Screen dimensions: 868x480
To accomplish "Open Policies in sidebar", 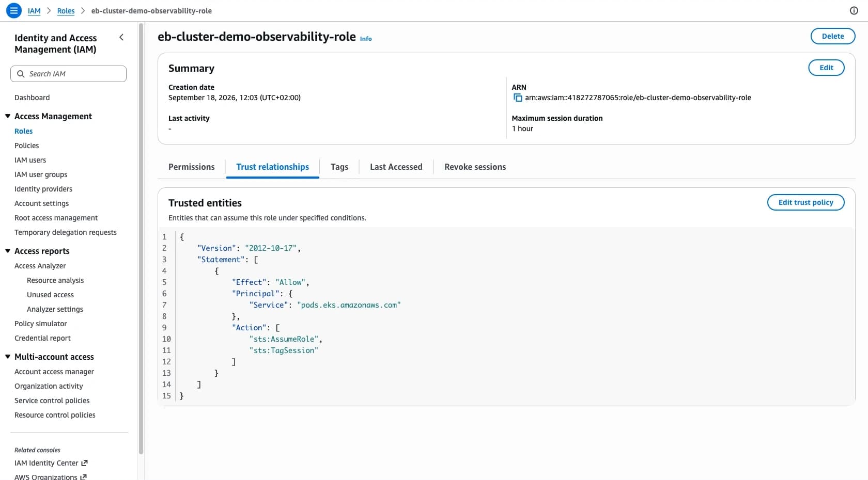I will 26,146.
